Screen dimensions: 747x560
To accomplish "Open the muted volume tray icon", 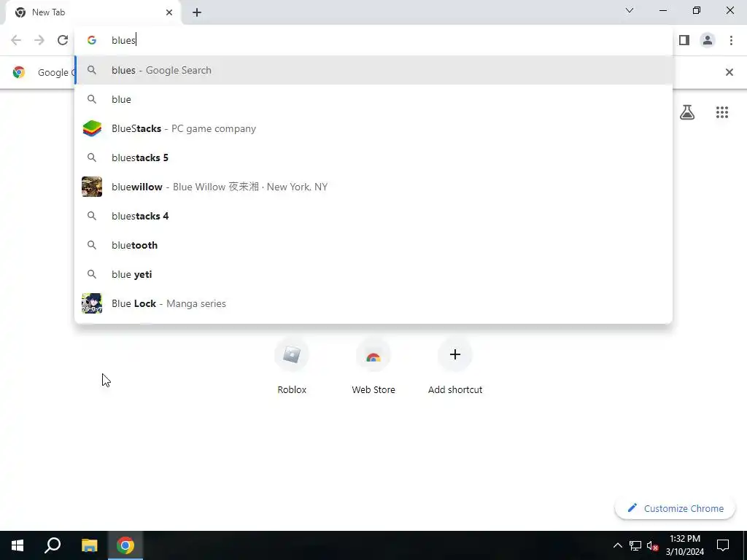I will click(653, 545).
